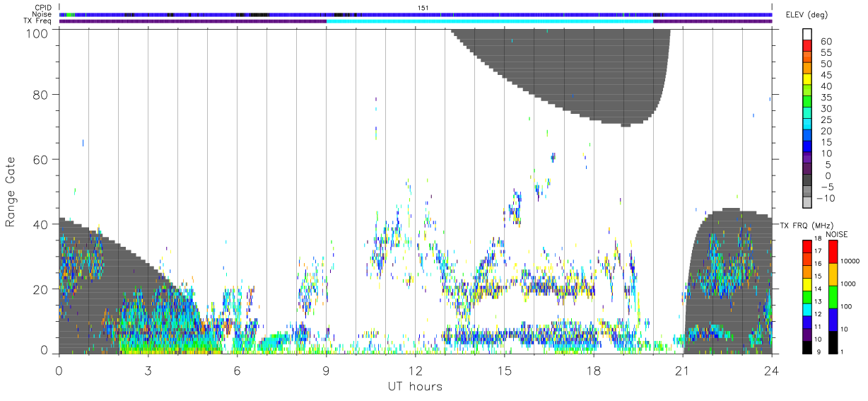Image resolution: width=868 pixels, height=401 pixels.
Task: Click the 100 tick on Range Gate axis
Action: 38,33
